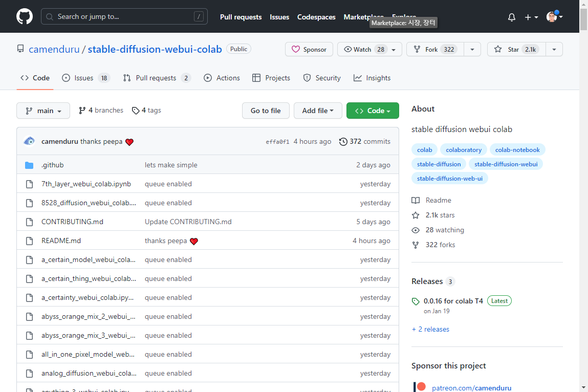This screenshot has height=392, width=588.
Task: Open the Readme link in About
Action: pos(431,200)
